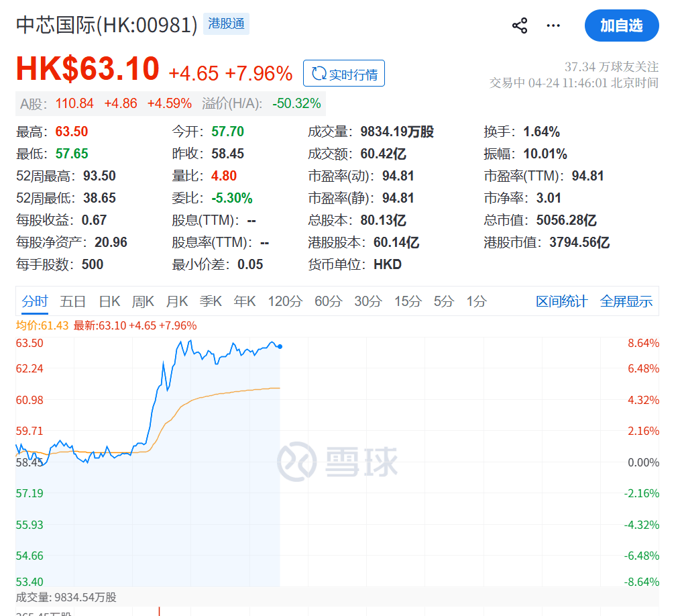This screenshot has width=680, height=616.
Task: Click the 港股通 tag
Action: tap(226, 24)
